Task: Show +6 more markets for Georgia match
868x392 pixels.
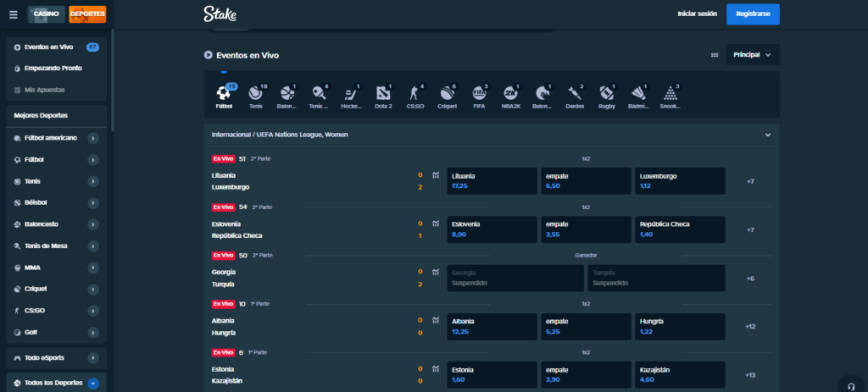Action: coord(750,279)
